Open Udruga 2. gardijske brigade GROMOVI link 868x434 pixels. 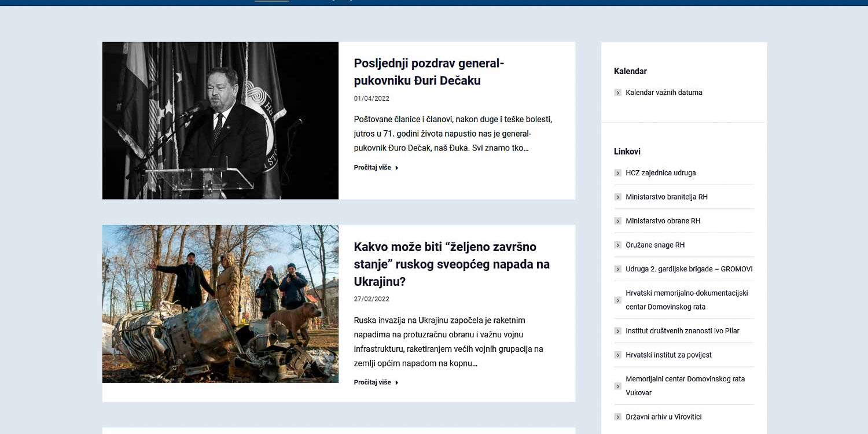click(x=689, y=269)
